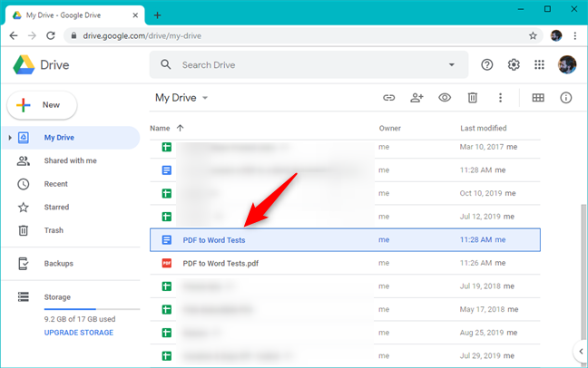Click the Get link icon
The width and height of the screenshot is (588, 368).
389,98
